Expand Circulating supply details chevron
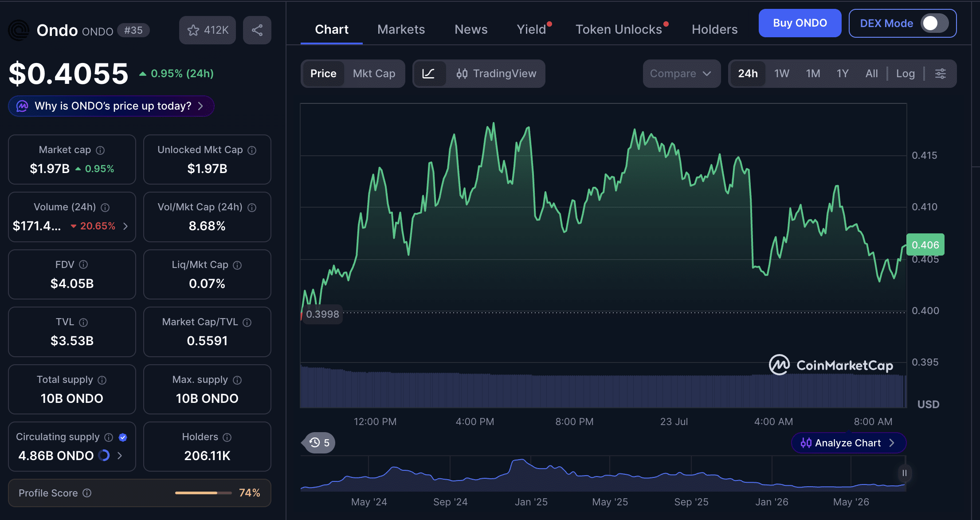Image resolution: width=980 pixels, height=520 pixels. coord(119,456)
